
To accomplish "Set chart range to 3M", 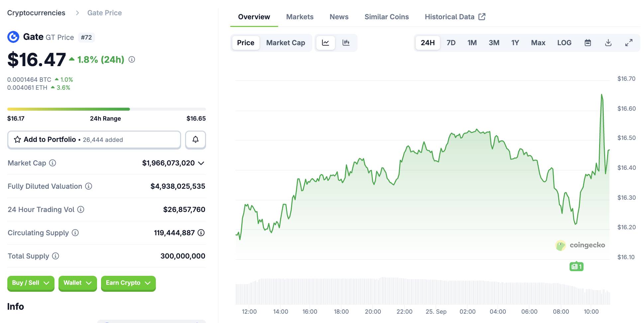I will pyautogui.click(x=494, y=43).
